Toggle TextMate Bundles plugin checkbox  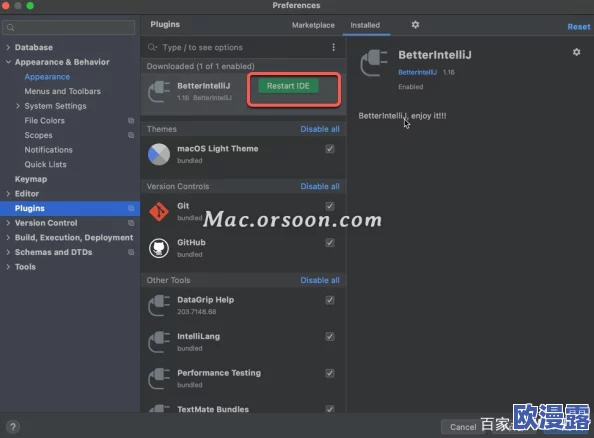330,409
